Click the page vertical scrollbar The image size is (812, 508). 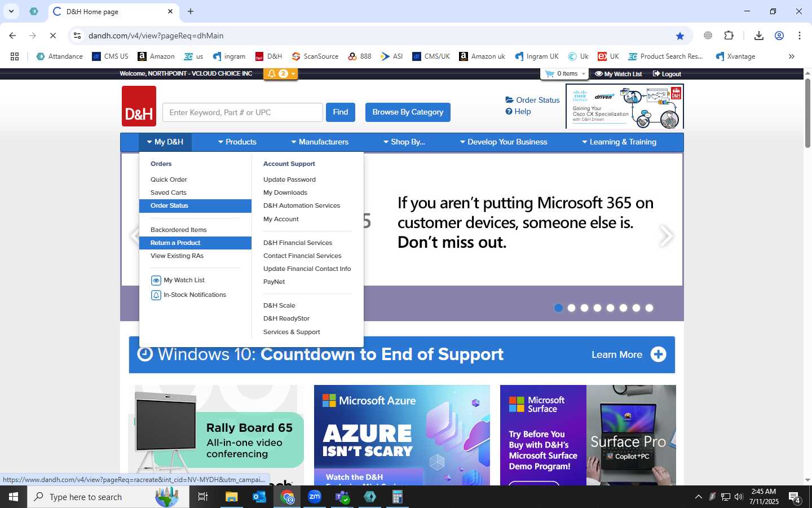(x=807, y=113)
